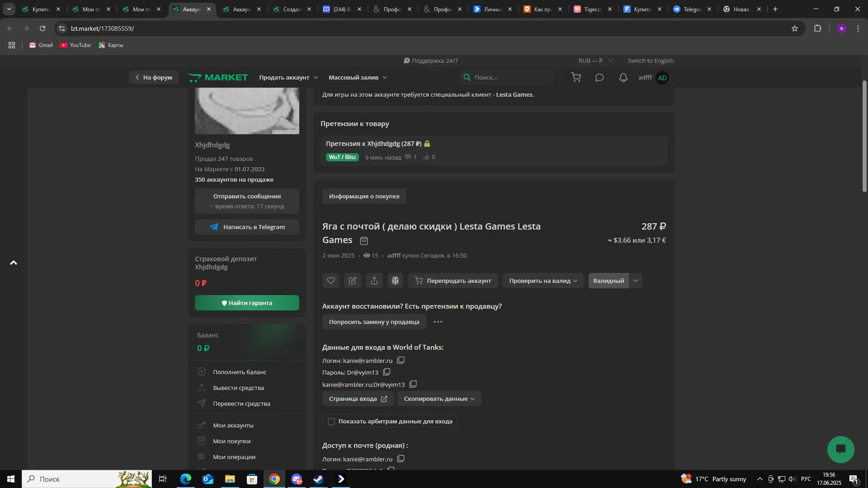Open 'Мои операции' sidebar item
The image size is (868, 488).
point(234,457)
